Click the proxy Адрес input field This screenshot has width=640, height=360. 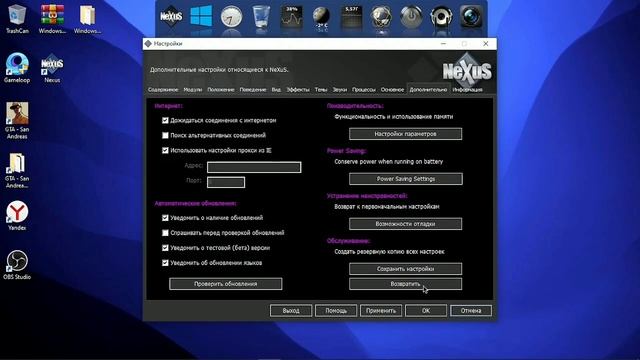pos(254,167)
